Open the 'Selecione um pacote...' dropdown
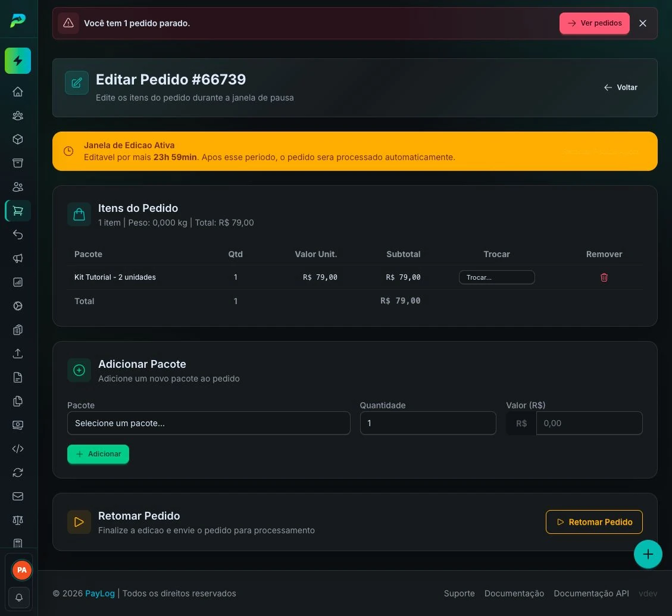The height and width of the screenshot is (616, 672). point(209,423)
